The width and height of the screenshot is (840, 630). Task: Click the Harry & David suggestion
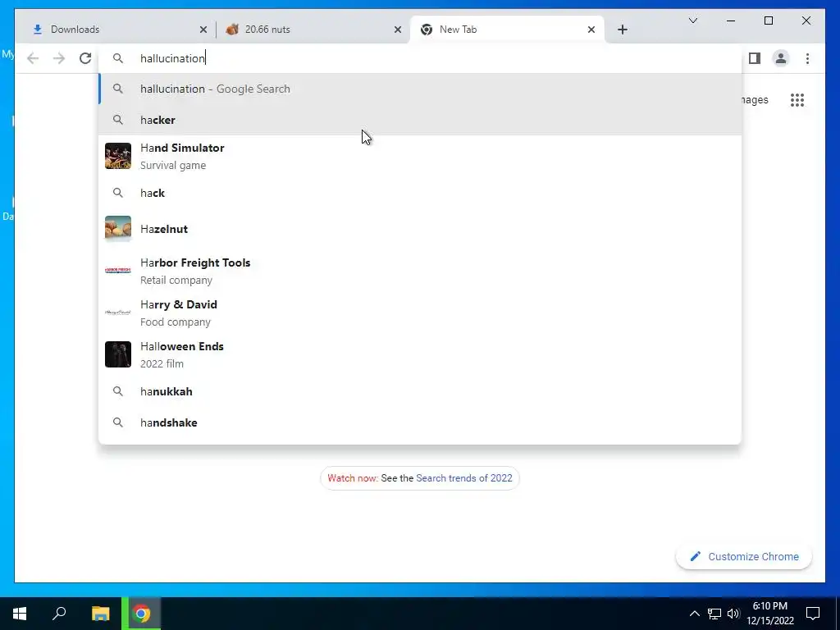[420, 313]
